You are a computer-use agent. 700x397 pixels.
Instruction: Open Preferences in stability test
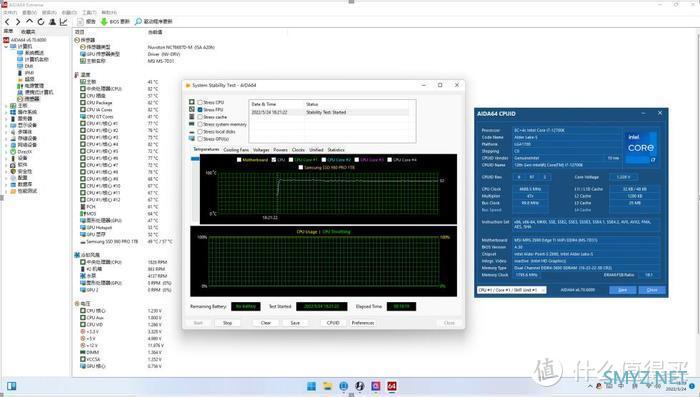362,323
